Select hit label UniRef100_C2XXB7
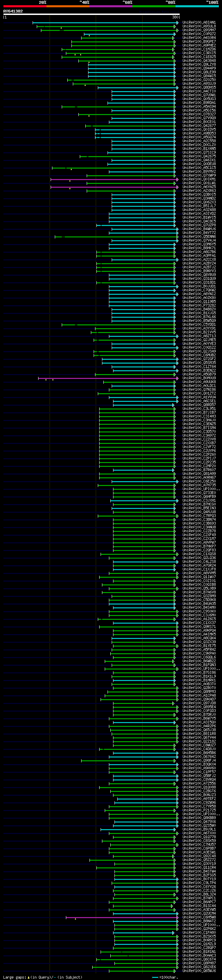The image size is (222, 980). coord(199,443)
